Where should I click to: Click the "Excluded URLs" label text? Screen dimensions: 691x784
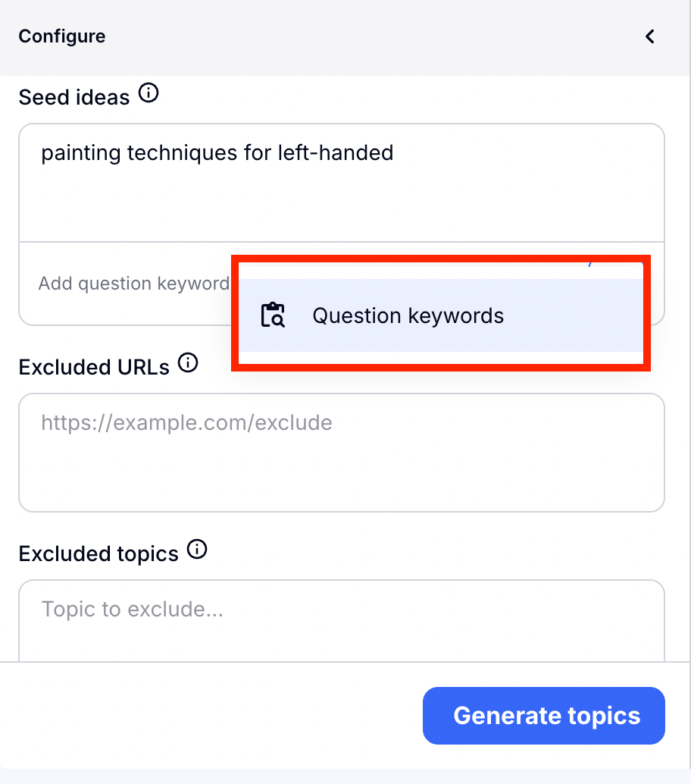click(x=94, y=367)
